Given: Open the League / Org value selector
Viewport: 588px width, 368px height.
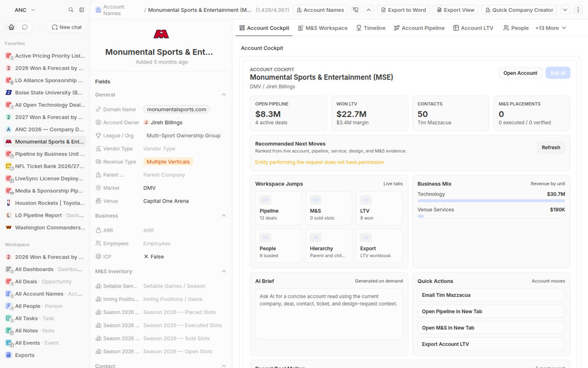Looking at the screenshot, I should coord(183,136).
